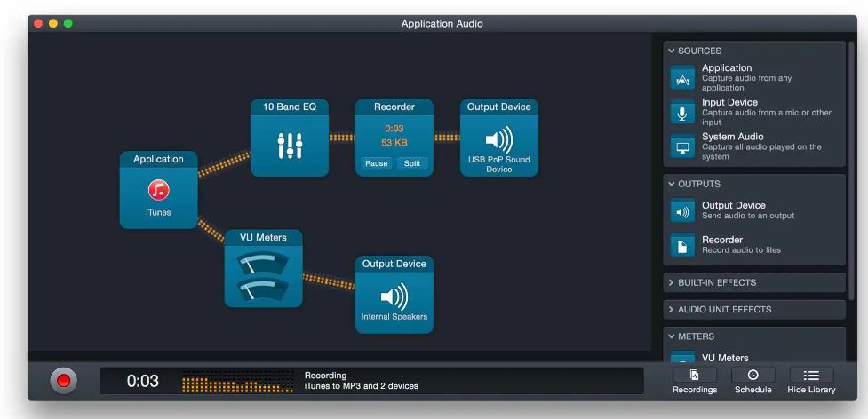Click the 10 Band EQ sliders icon
The height and width of the screenshot is (419, 868).
pos(290,146)
